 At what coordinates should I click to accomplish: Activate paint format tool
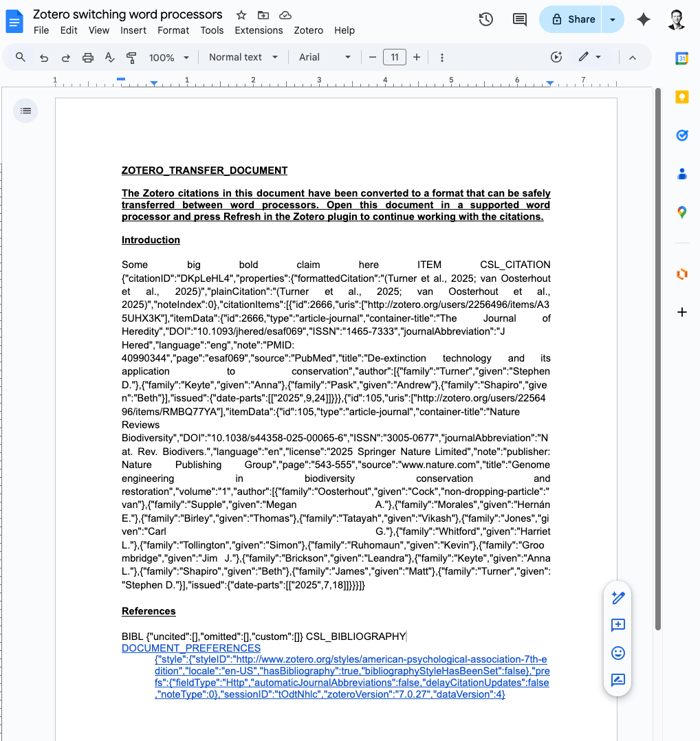tap(131, 58)
